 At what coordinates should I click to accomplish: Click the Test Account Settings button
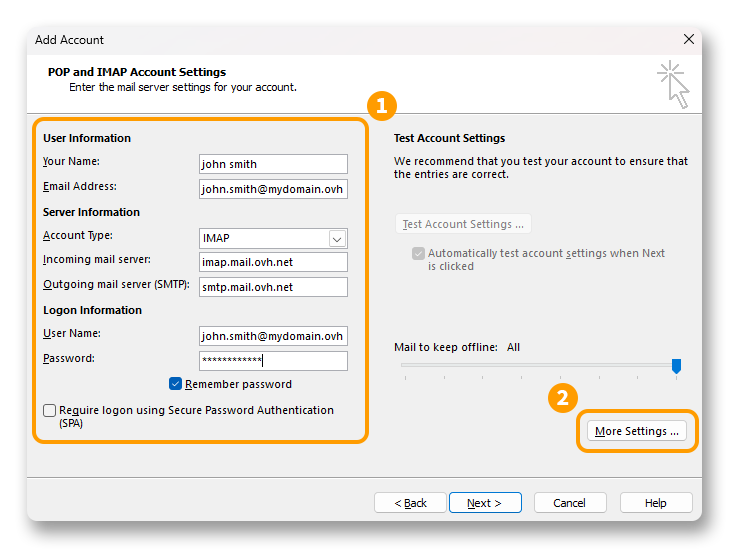[462, 224]
